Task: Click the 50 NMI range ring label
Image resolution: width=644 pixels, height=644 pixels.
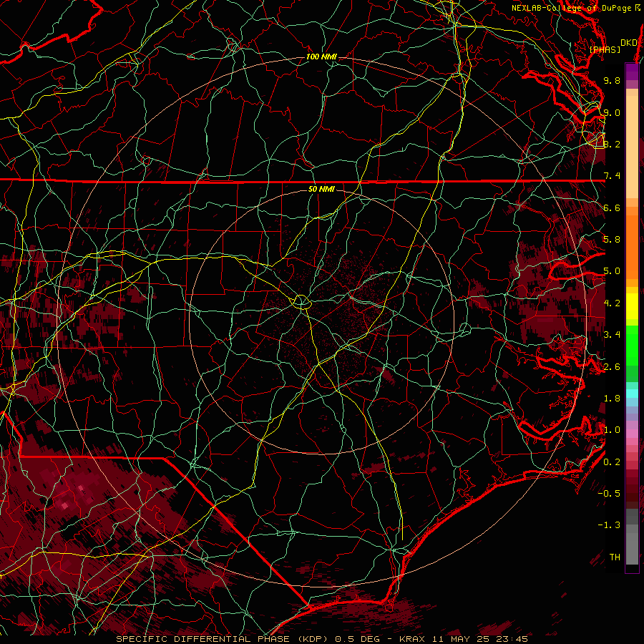Action: click(x=321, y=189)
